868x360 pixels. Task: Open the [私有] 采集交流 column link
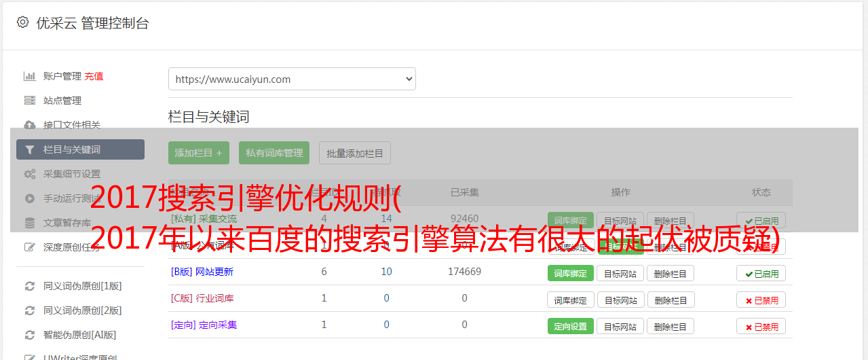point(204,219)
